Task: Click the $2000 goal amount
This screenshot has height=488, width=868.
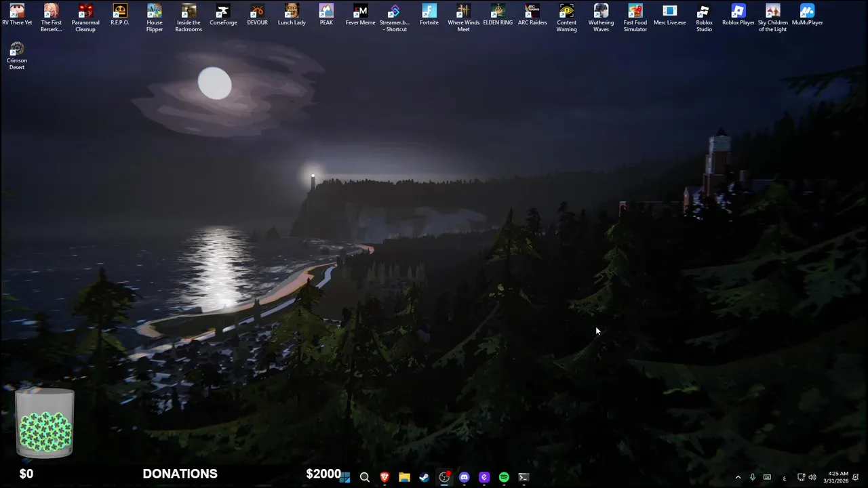Action: click(323, 474)
